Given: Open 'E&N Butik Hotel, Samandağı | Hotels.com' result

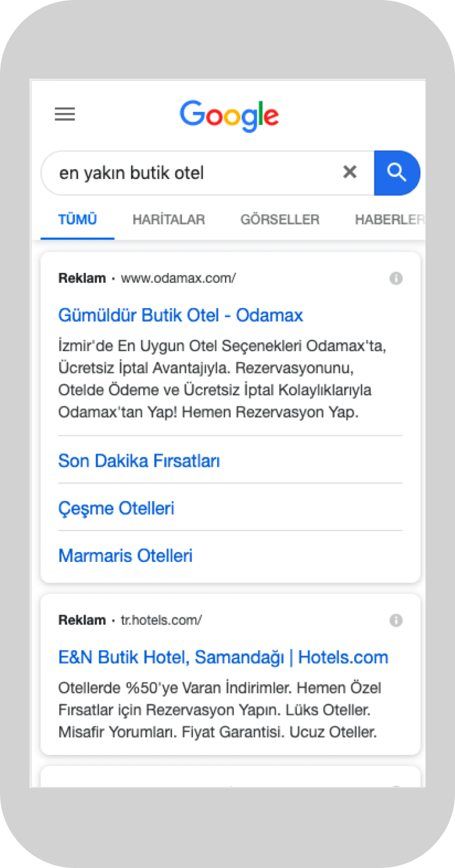Looking at the screenshot, I should pos(223,657).
